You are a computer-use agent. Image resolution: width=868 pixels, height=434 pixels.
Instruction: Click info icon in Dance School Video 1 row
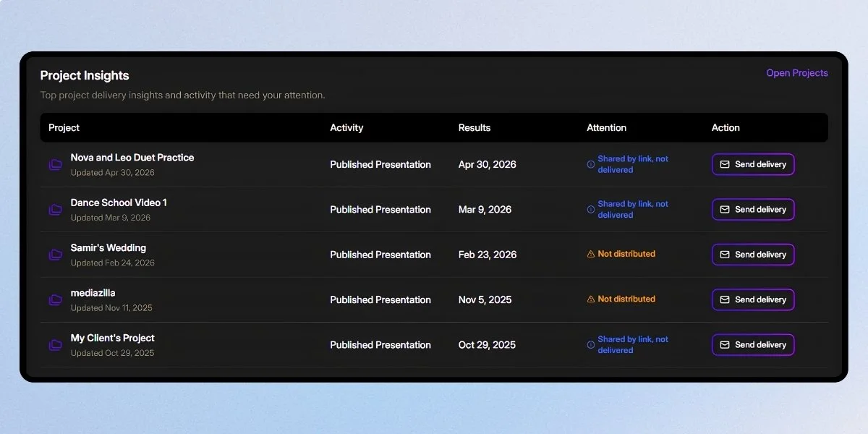[591, 210]
